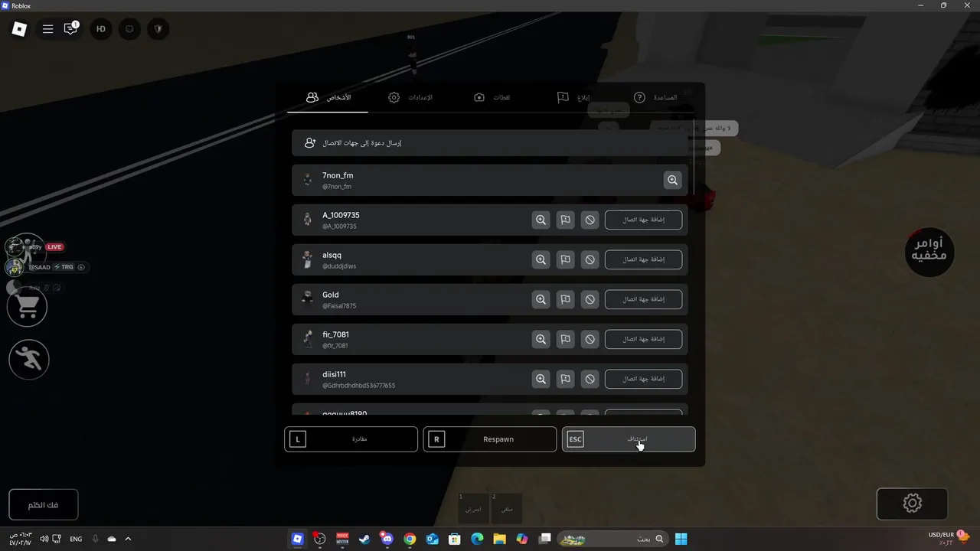The width and height of the screenshot is (980, 551).
Task: Block player Gold
Action: coord(590,299)
